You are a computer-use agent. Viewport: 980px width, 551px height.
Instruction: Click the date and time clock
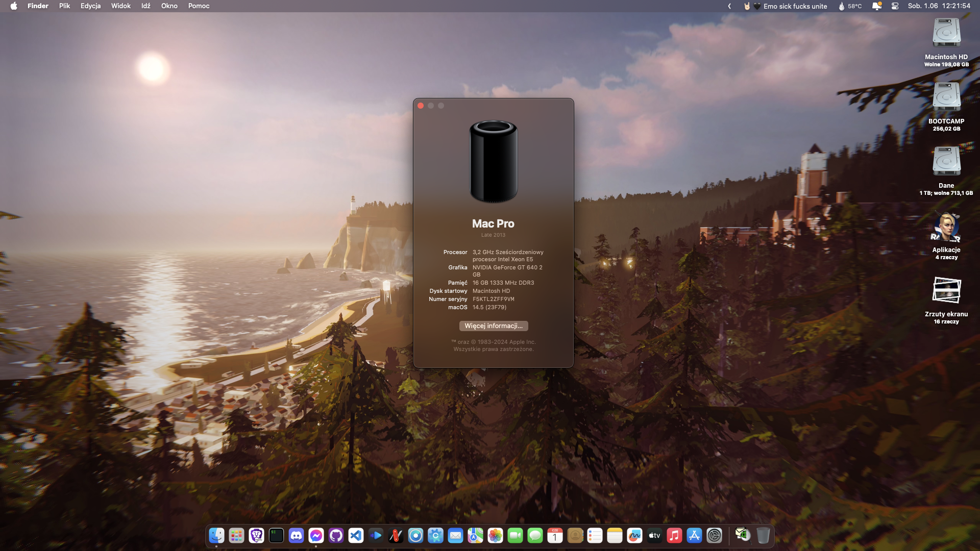click(939, 6)
